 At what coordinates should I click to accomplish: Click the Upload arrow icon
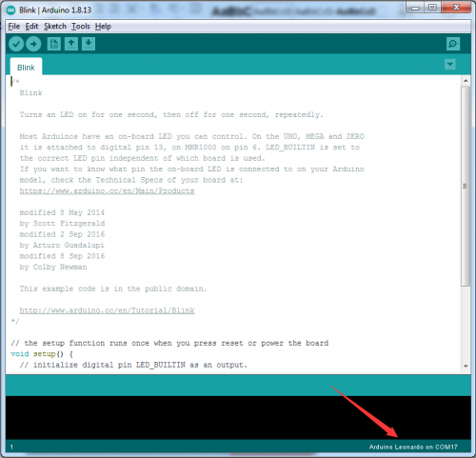(33, 44)
